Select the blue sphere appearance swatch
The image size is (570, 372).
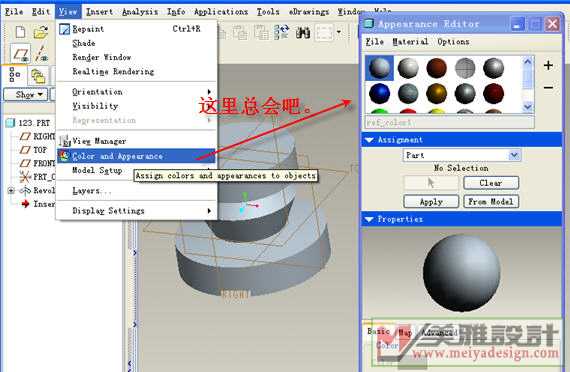[380, 93]
